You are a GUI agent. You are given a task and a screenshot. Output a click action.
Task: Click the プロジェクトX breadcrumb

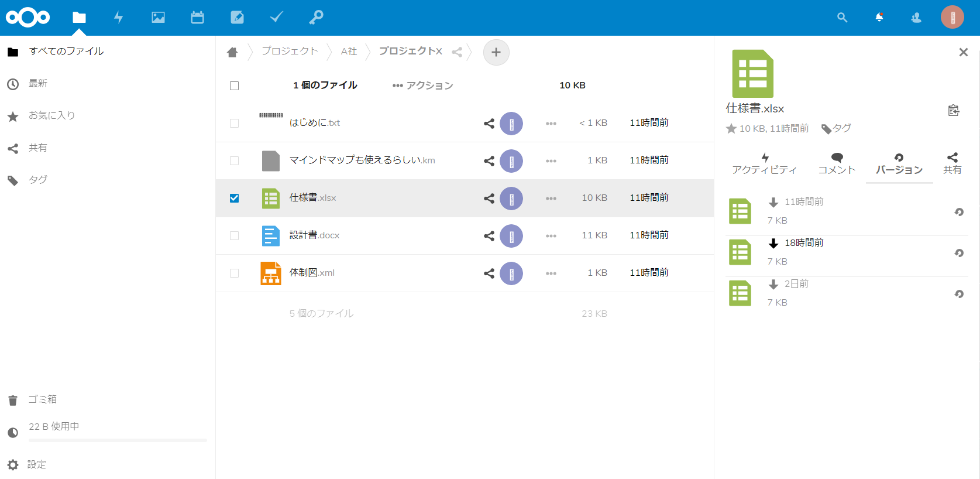[x=410, y=52]
